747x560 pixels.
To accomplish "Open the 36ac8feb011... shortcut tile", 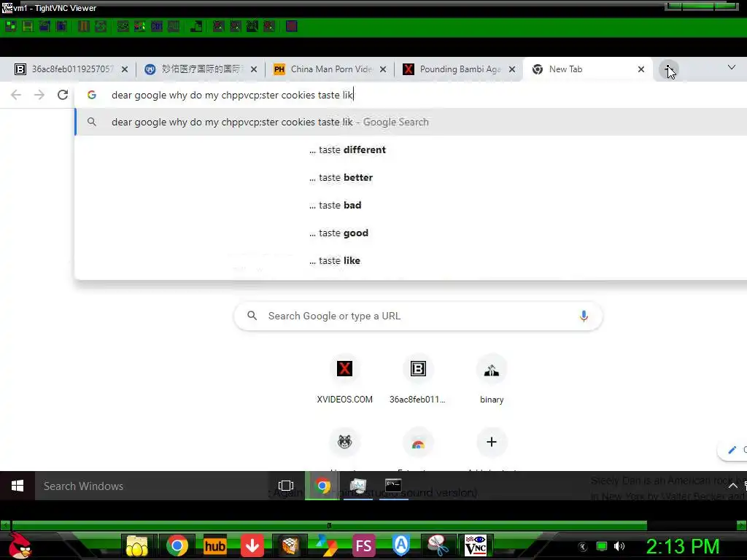I will tap(418, 379).
